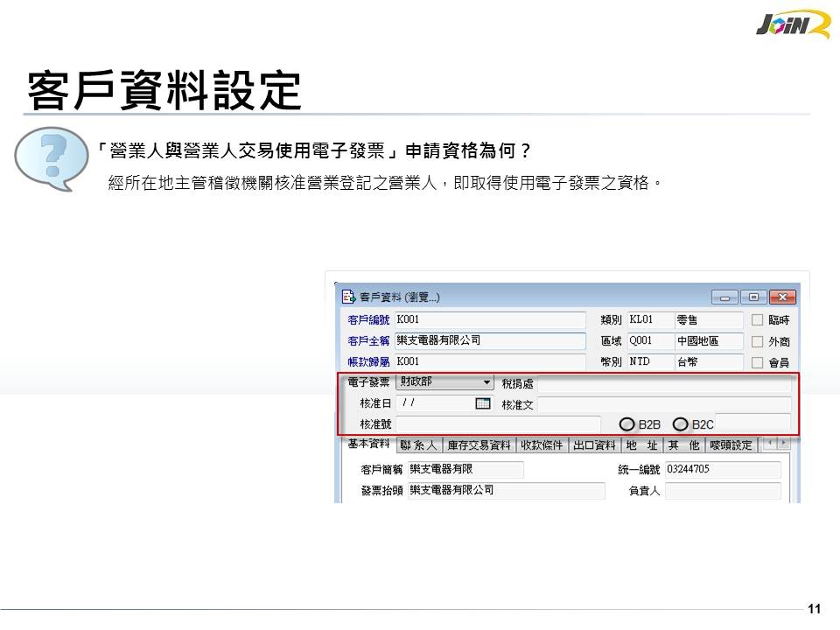Maximize the 客戶資料 window

click(x=753, y=297)
